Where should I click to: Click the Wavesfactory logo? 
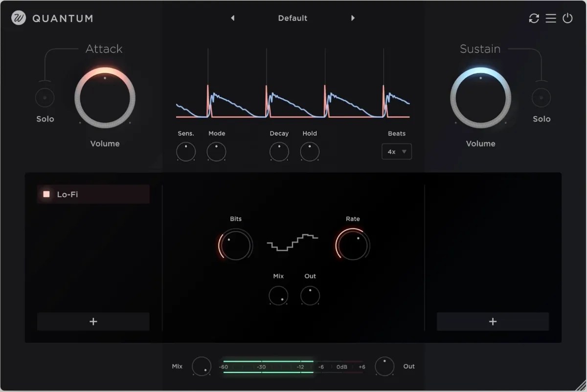(17, 18)
